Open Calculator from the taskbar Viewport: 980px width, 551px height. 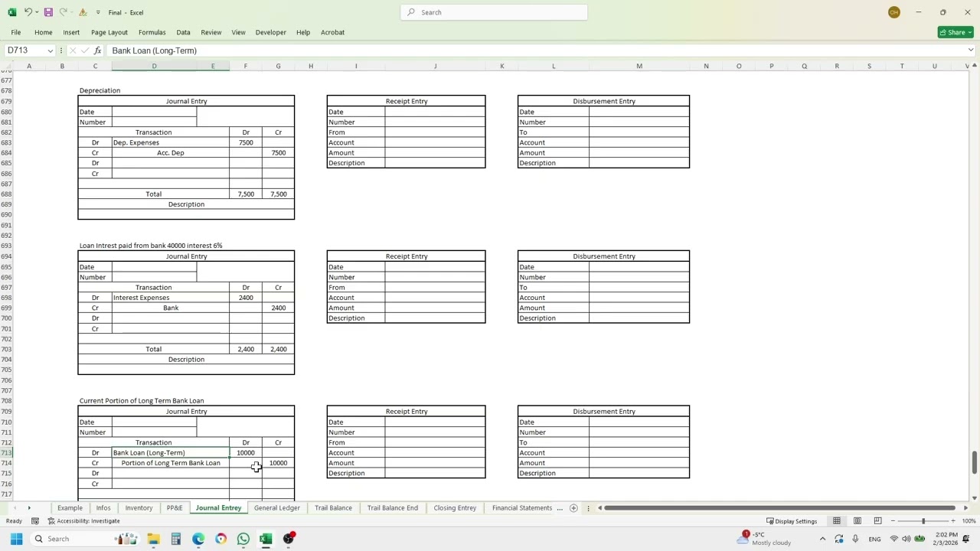pyautogui.click(x=175, y=539)
